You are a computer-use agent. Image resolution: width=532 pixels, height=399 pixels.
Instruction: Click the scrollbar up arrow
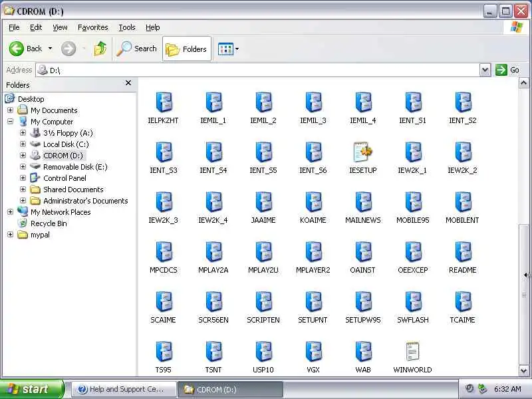tap(523, 82)
